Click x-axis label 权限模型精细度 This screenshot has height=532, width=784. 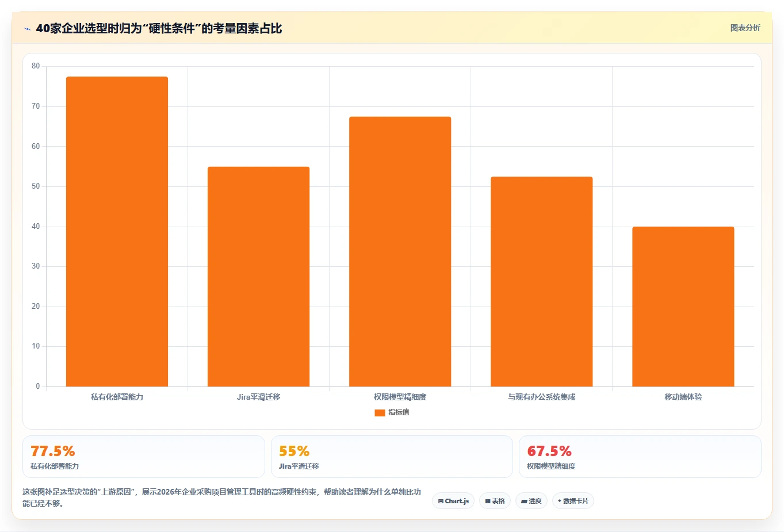[x=400, y=397]
